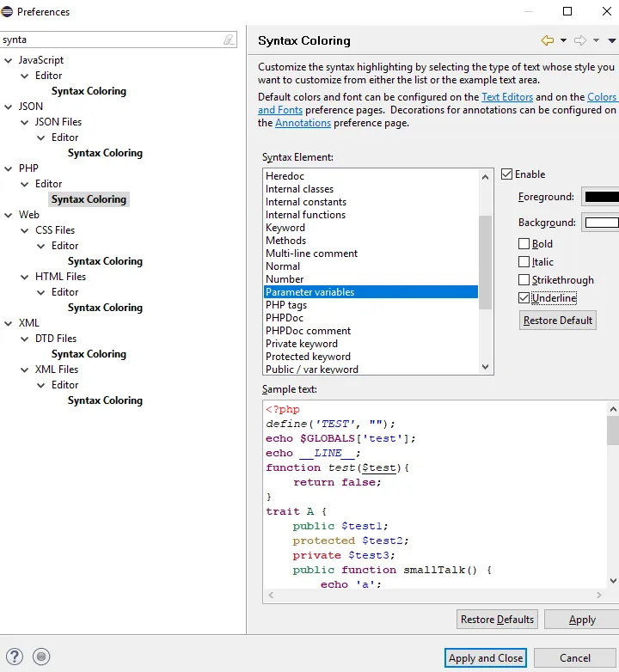Check the Bold checkbox
The height and width of the screenshot is (672, 619).
coord(524,244)
